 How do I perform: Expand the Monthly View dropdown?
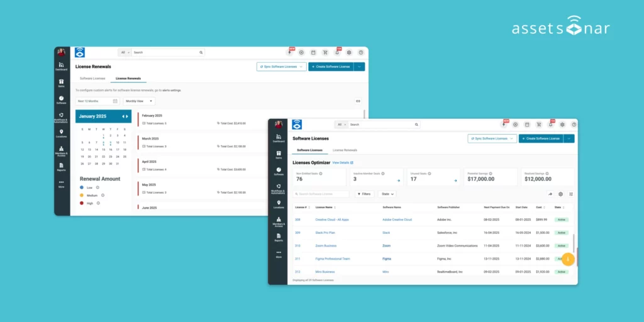tap(138, 101)
